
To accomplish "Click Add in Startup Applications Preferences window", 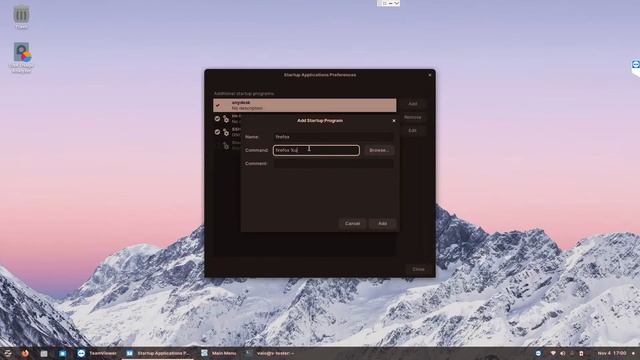I will click(x=413, y=104).
